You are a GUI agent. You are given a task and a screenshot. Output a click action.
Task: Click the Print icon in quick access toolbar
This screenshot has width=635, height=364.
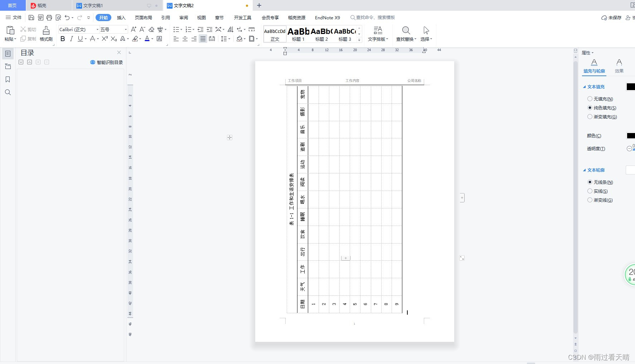coord(49,18)
